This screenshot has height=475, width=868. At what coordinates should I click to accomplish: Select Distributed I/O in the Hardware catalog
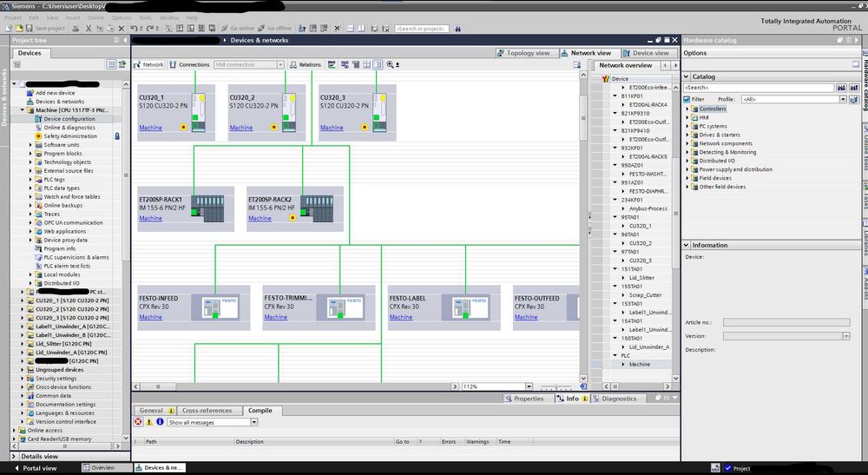click(717, 162)
